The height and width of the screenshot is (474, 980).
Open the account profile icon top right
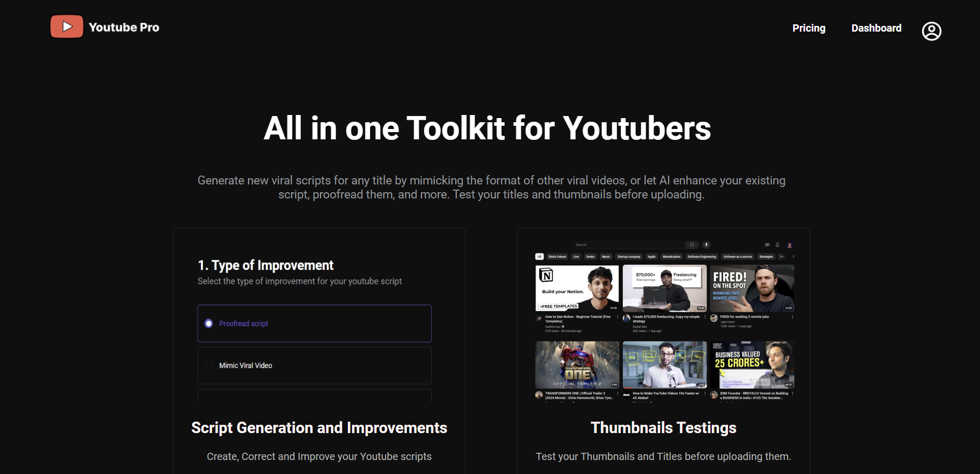(x=931, y=31)
